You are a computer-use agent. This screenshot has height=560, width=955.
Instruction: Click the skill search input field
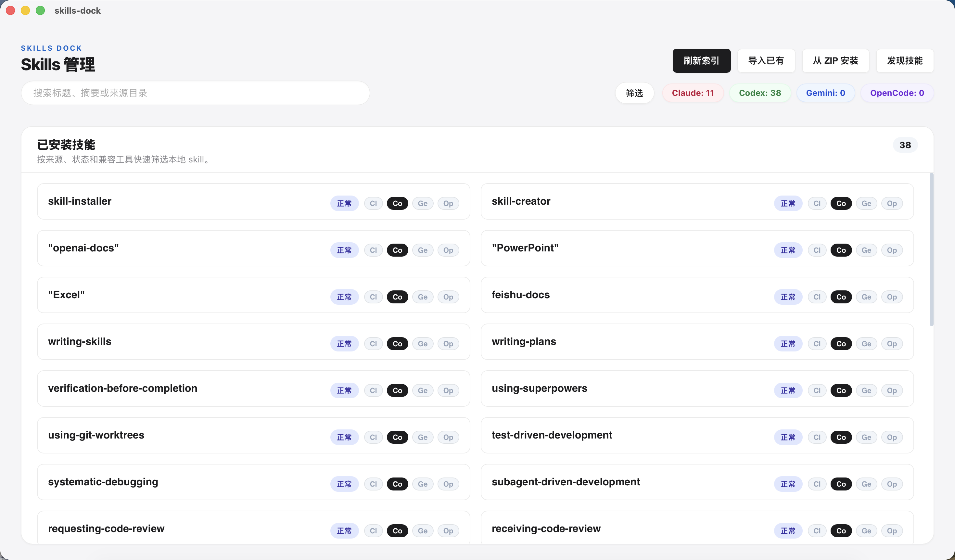(195, 93)
